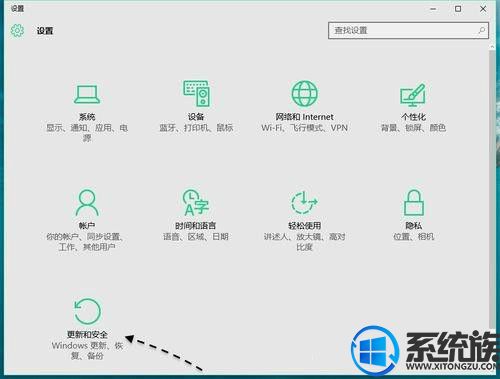Screen dimensions: 500x379
Task: Click the Wi-Fi、飞行模式、VPN description
Action: pyautogui.click(x=304, y=128)
